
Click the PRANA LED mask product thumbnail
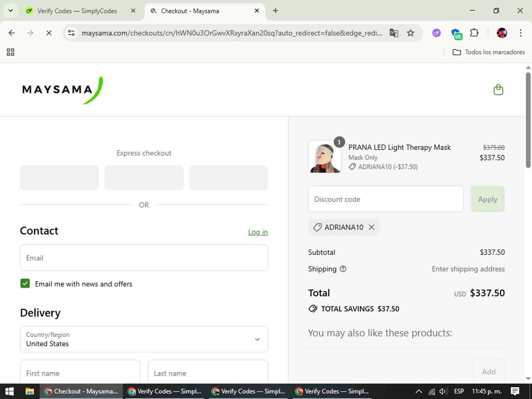coord(325,157)
